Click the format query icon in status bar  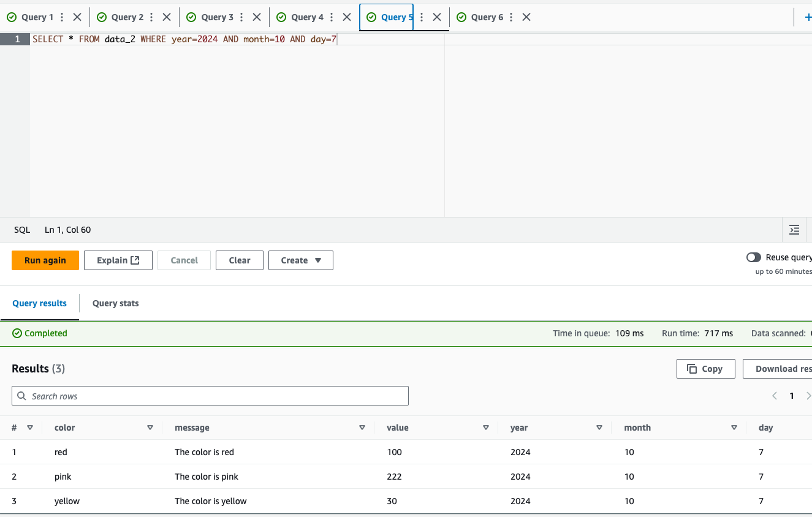pos(794,230)
